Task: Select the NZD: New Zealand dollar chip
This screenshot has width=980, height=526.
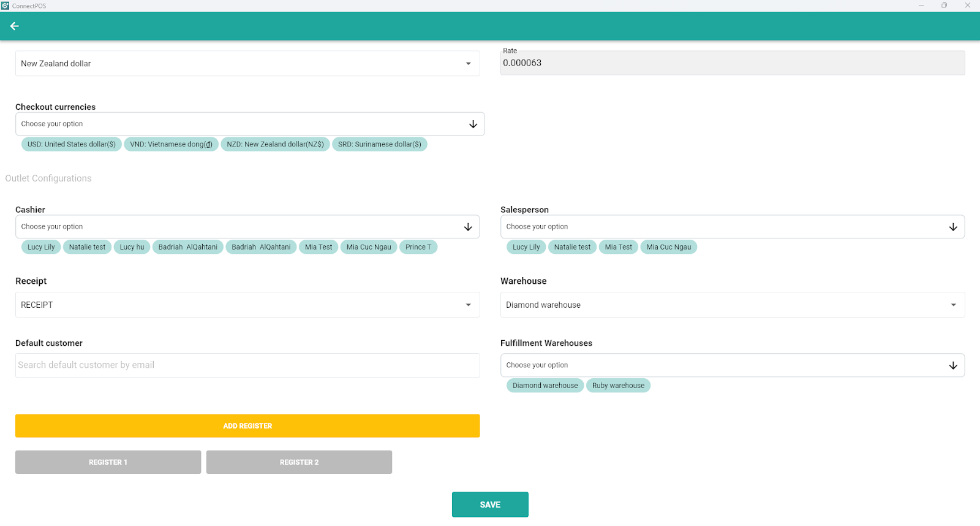Action: [x=276, y=145]
